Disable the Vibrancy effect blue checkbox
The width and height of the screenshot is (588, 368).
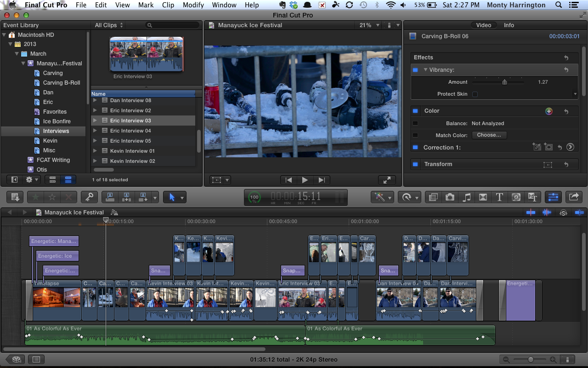click(x=415, y=70)
